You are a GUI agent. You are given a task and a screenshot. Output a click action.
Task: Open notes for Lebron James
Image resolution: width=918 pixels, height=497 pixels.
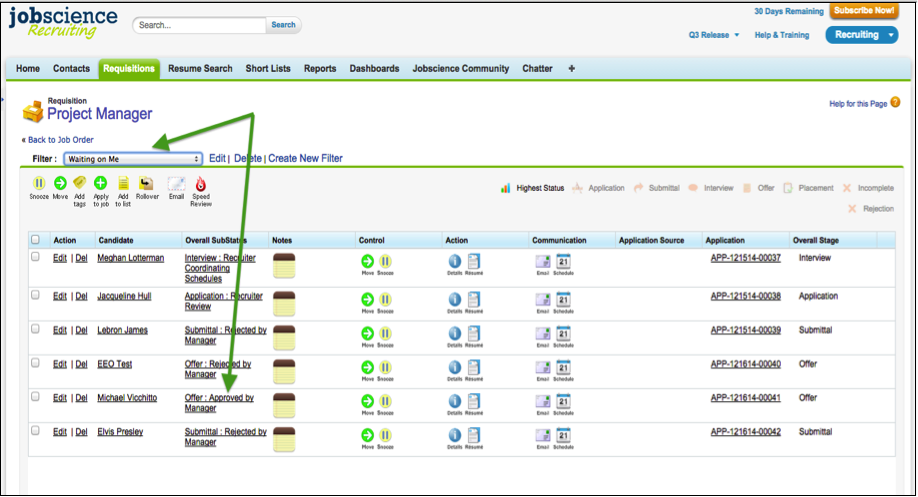click(x=284, y=338)
